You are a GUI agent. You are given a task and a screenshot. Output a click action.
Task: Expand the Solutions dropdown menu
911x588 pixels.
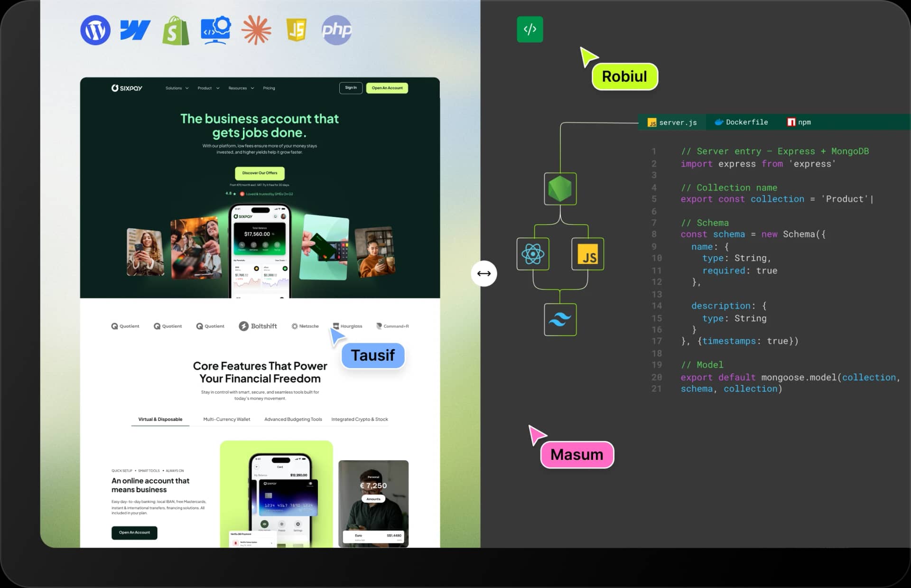(177, 88)
